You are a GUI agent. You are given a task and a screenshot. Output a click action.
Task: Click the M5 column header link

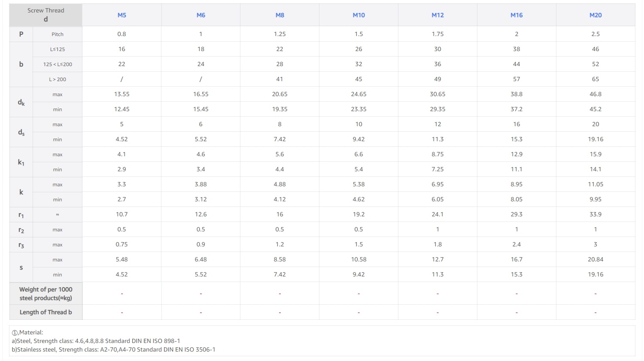pyautogui.click(x=122, y=15)
